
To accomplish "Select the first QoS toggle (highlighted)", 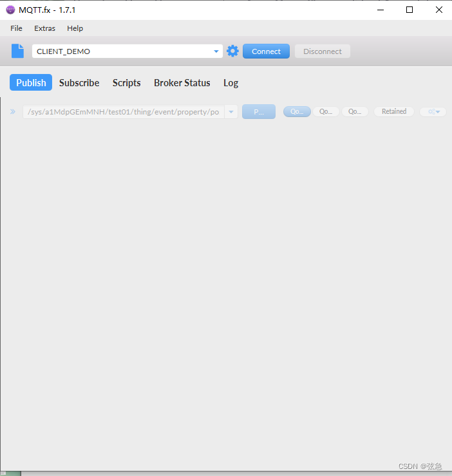I will (297, 112).
